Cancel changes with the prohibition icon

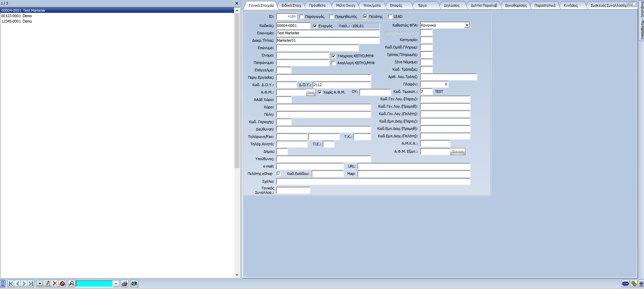click(x=62, y=284)
